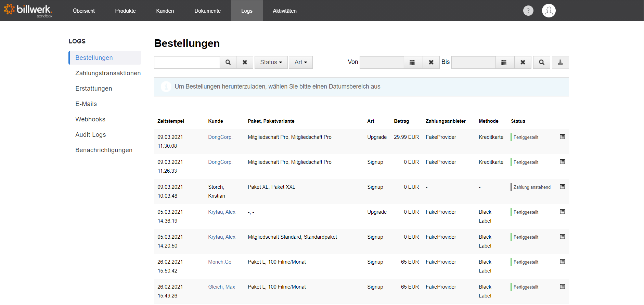Open details icon for 14:36:19 order

tap(562, 212)
